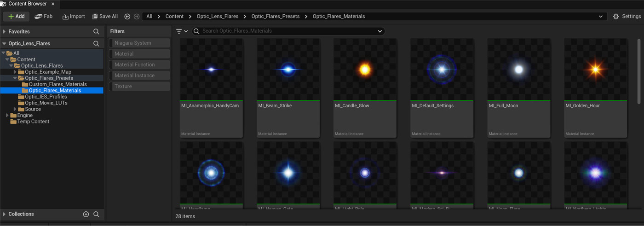Select 'Optic_Flares_Presets' in breadcrumb path
The image size is (644, 226).
click(276, 17)
